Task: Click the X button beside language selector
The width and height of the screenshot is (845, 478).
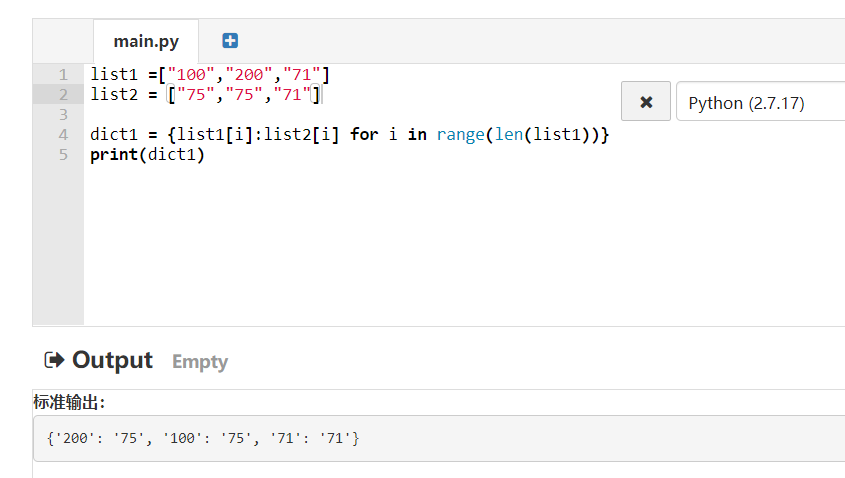Action: click(646, 102)
